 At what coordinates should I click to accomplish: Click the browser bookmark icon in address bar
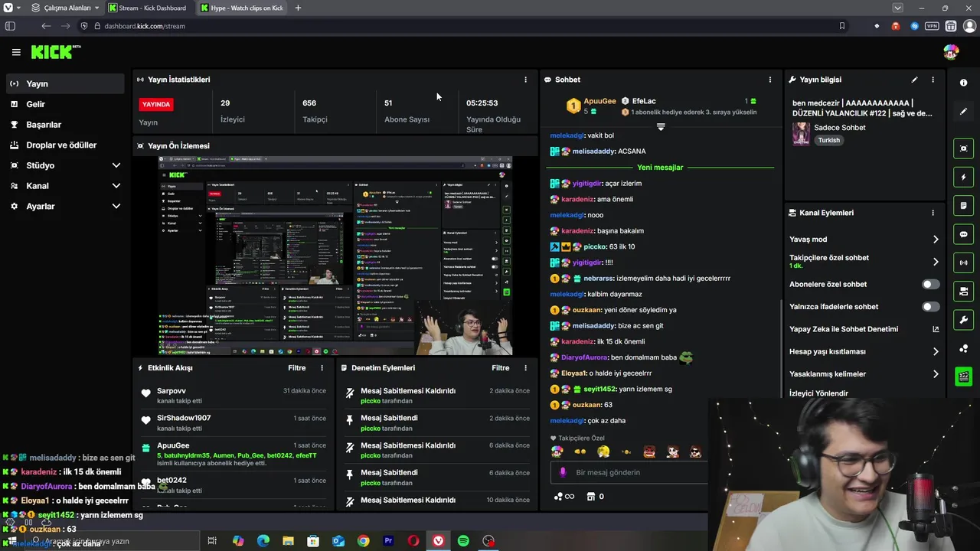point(842,26)
